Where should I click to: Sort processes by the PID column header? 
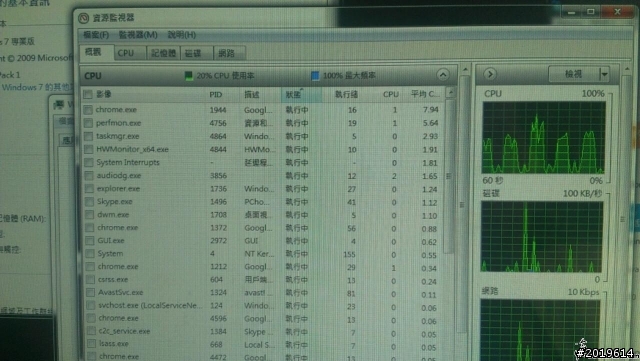point(216,94)
